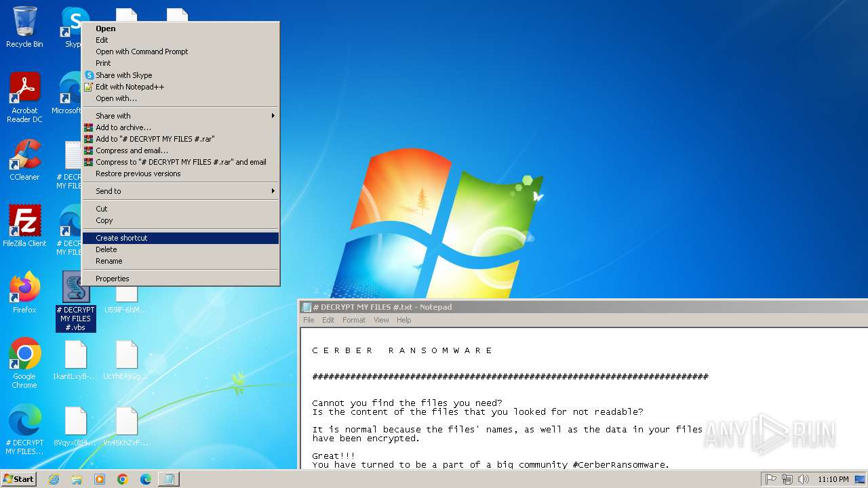Viewport: 868px width, 488px height.
Task: Click the "C E R B E R R A N S O M W A R E" line in Notepad
Action: [x=402, y=350]
